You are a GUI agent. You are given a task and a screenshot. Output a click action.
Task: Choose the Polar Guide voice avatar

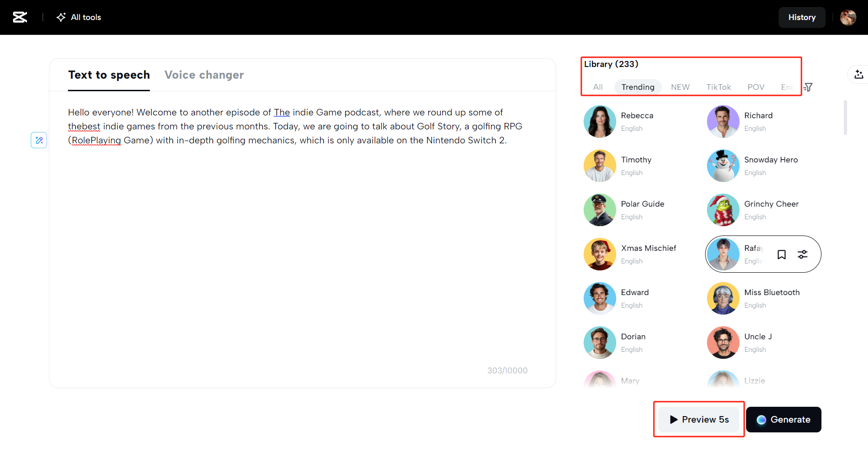point(600,210)
